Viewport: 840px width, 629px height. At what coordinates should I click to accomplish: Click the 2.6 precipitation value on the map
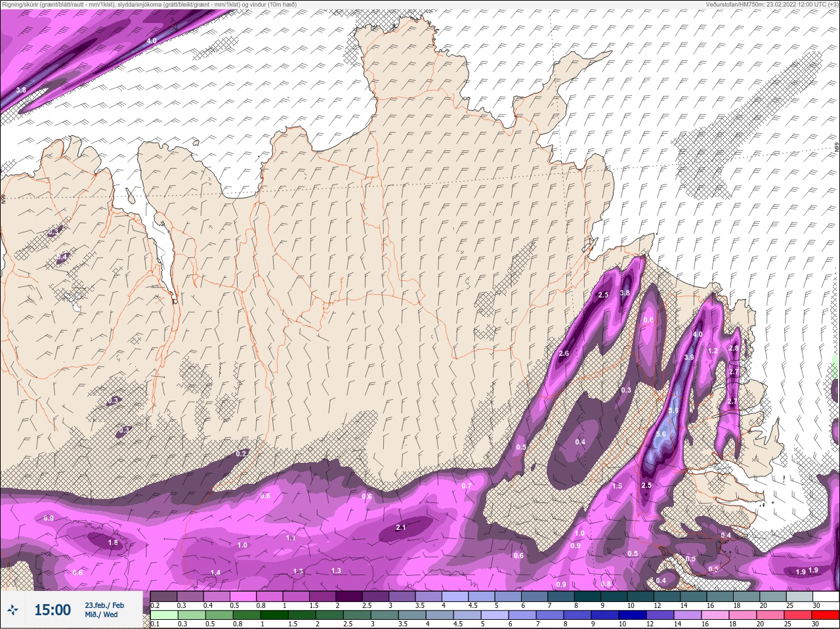[563, 353]
